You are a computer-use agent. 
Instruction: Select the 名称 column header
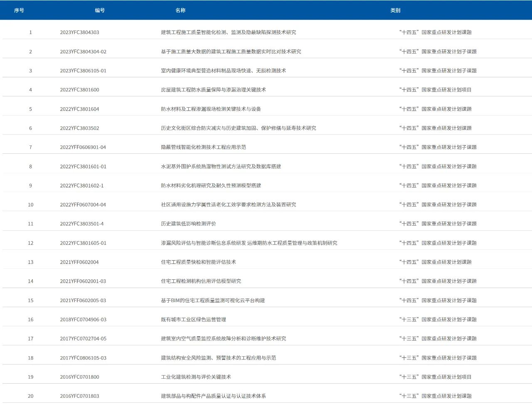click(180, 10)
